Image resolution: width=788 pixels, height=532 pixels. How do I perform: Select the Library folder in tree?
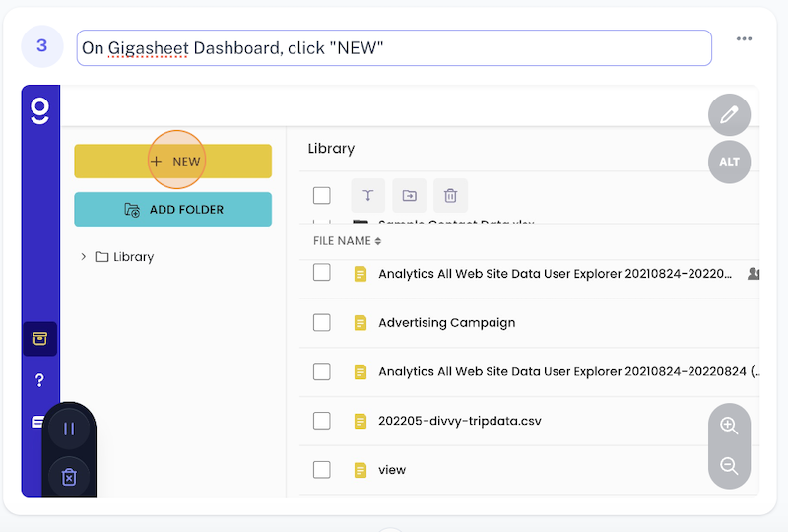click(124, 257)
